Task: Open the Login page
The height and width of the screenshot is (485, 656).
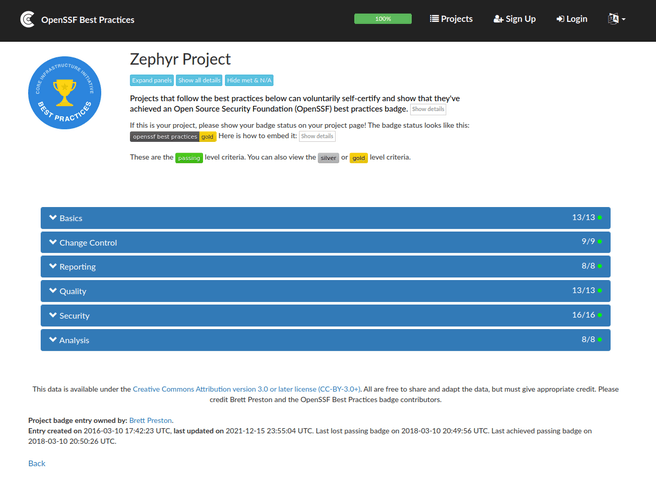Action: pos(571,19)
